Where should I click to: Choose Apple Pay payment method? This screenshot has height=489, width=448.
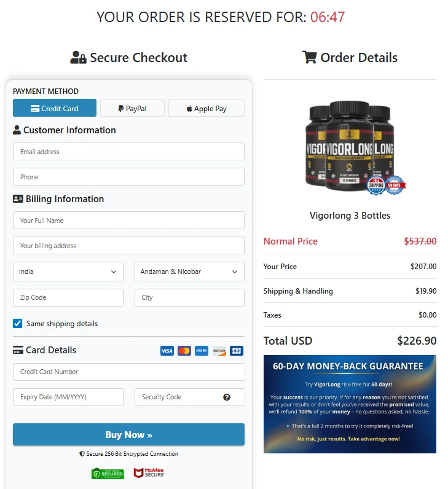click(x=206, y=108)
